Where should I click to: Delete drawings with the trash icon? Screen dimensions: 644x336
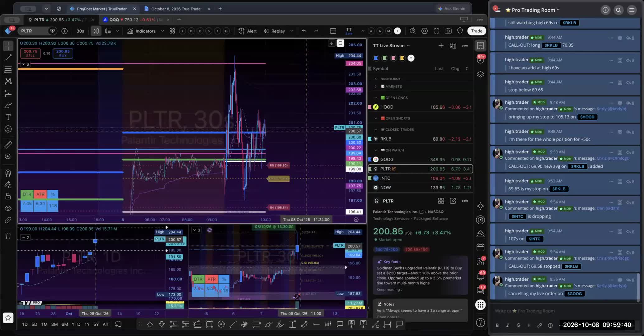pyautogui.click(x=8, y=236)
